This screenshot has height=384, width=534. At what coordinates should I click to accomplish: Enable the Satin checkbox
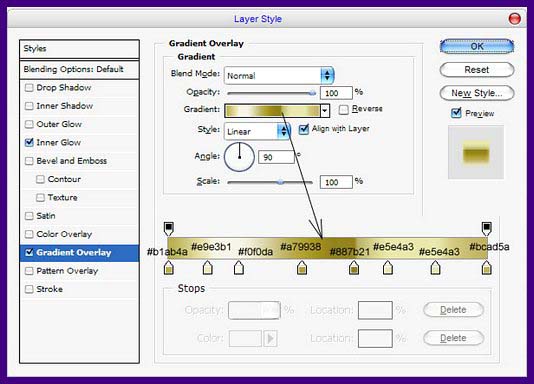click(29, 216)
